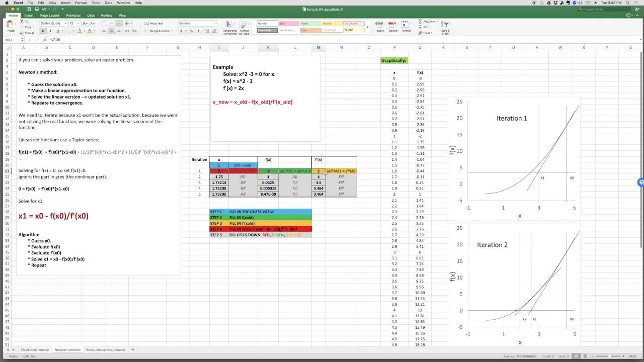The image size is (644, 362).
Task: Click the Name Box showing M21
Action: coord(13,40)
